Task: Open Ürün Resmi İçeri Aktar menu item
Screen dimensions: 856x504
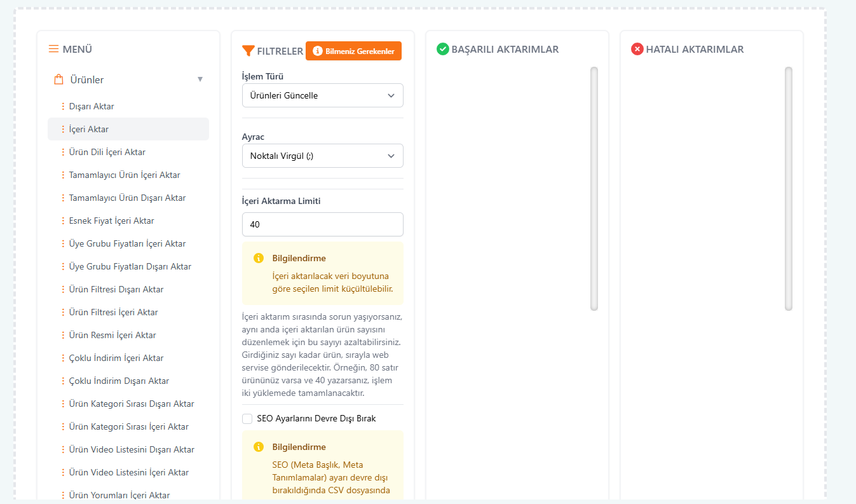Action: coord(112,335)
